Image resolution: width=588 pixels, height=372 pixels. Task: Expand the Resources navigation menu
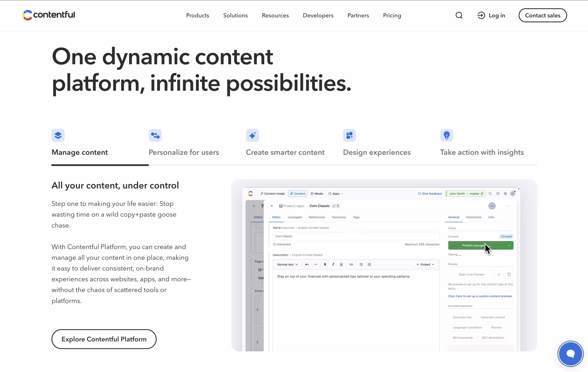tap(275, 15)
